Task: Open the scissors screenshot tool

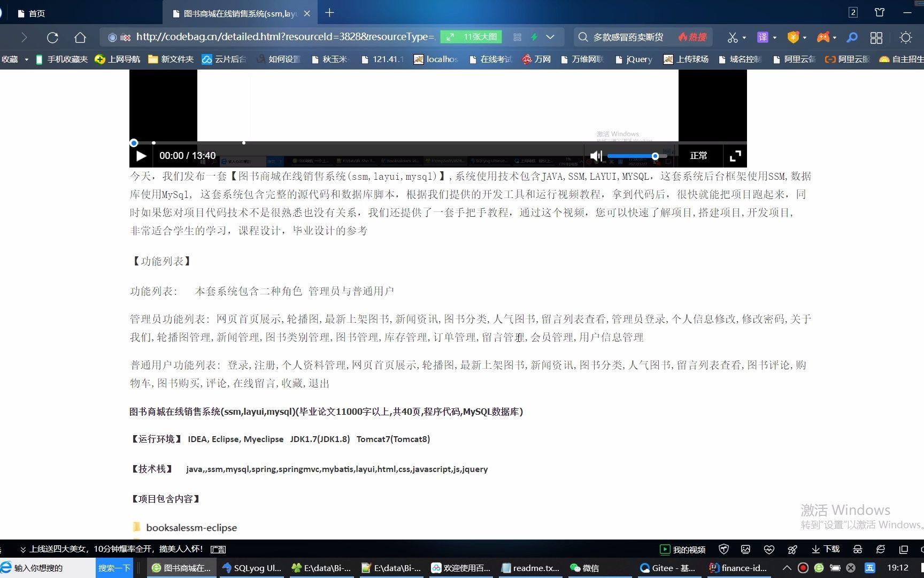Action: click(733, 37)
